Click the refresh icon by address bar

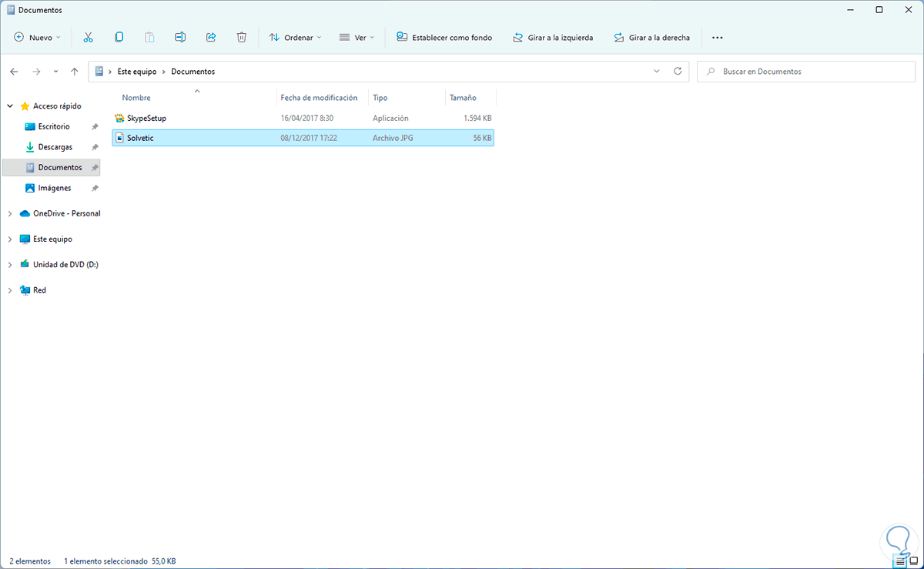click(x=678, y=71)
